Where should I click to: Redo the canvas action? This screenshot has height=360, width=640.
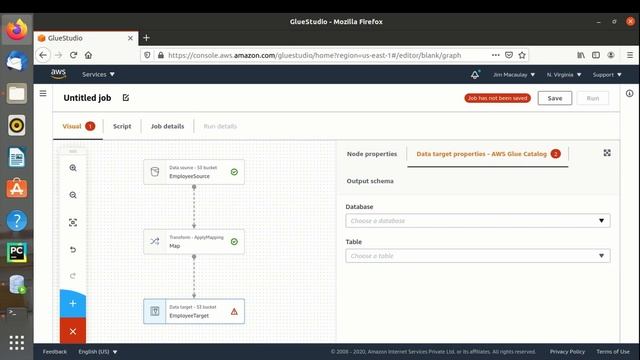click(73, 276)
